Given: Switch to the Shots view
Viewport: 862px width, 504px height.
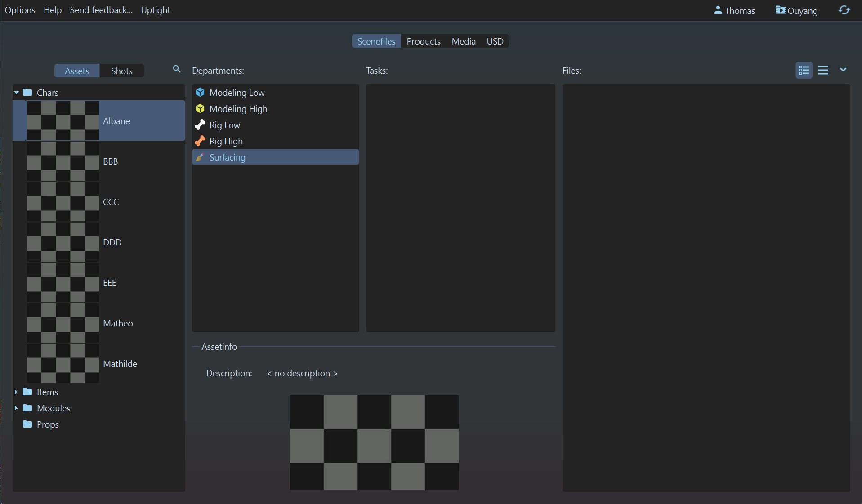Looking at the screenshot, I should point(121,71).
